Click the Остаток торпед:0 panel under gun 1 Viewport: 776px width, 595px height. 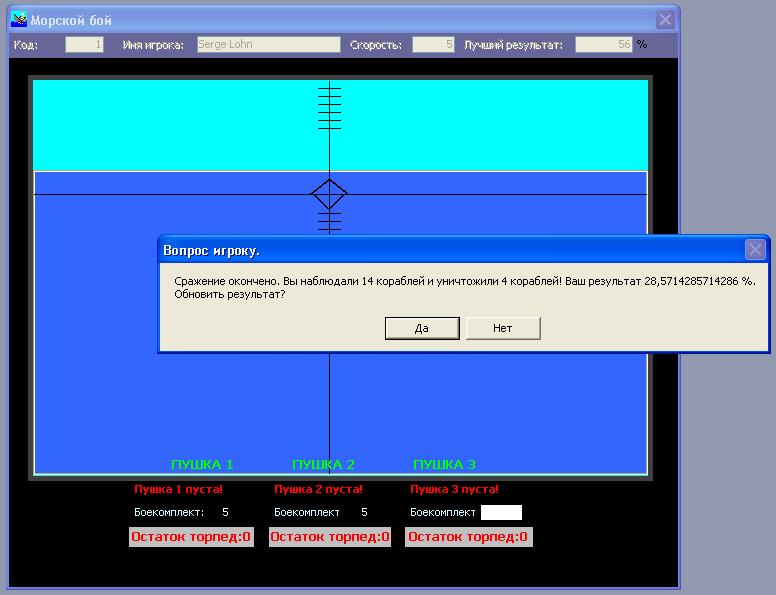[192, 537]
